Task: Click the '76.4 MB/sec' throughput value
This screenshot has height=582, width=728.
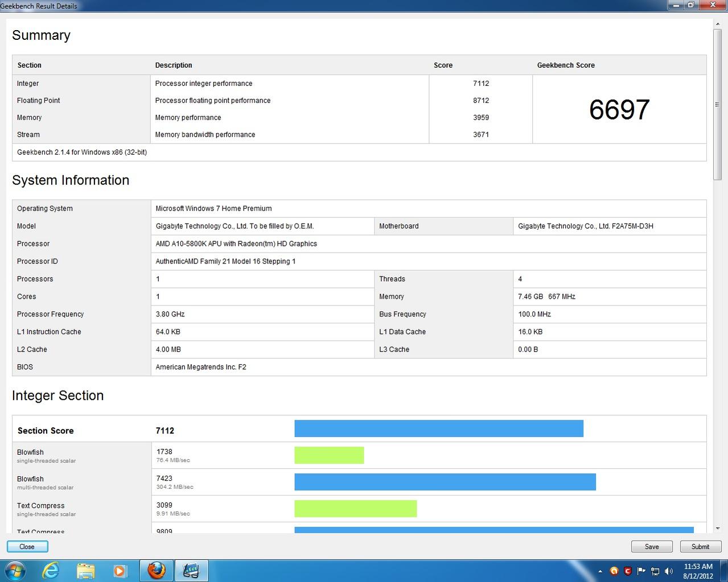Action: [173, 460]
